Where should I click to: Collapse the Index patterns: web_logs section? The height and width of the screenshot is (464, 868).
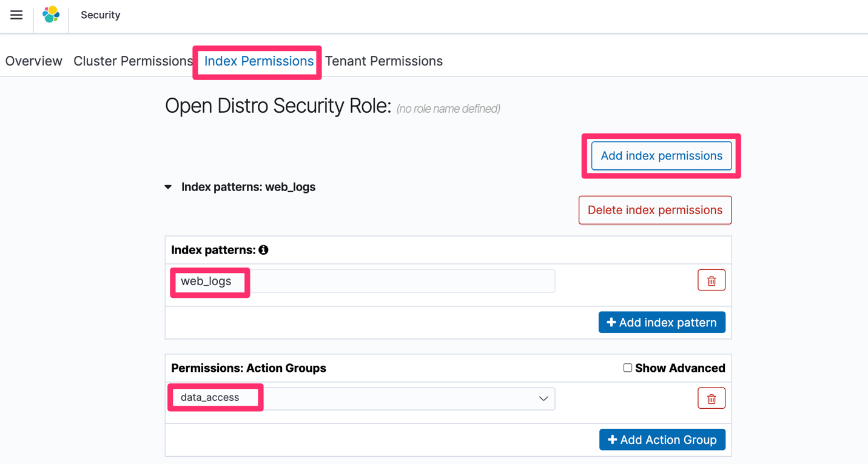tap(168, 187)
